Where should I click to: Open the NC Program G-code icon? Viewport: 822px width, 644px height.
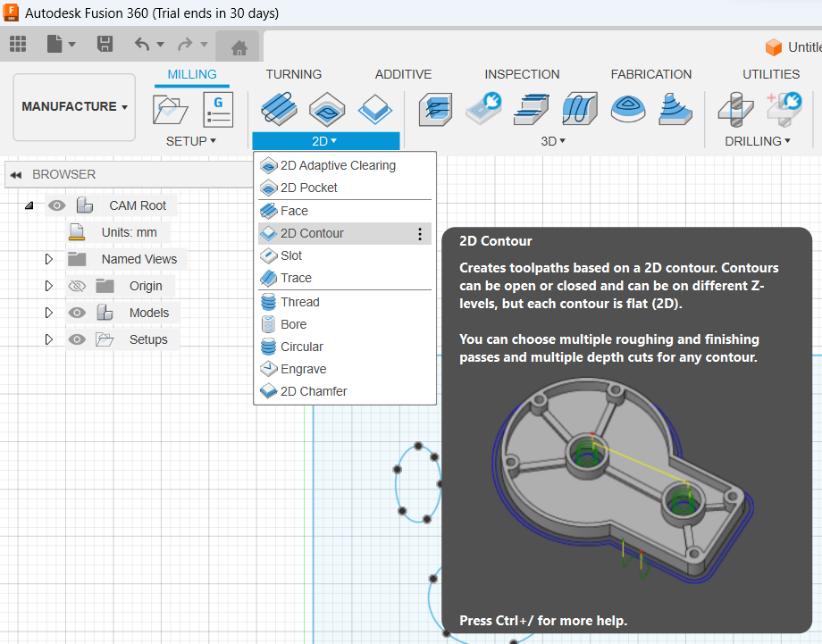pyautogui.click(x=218, y=110)
